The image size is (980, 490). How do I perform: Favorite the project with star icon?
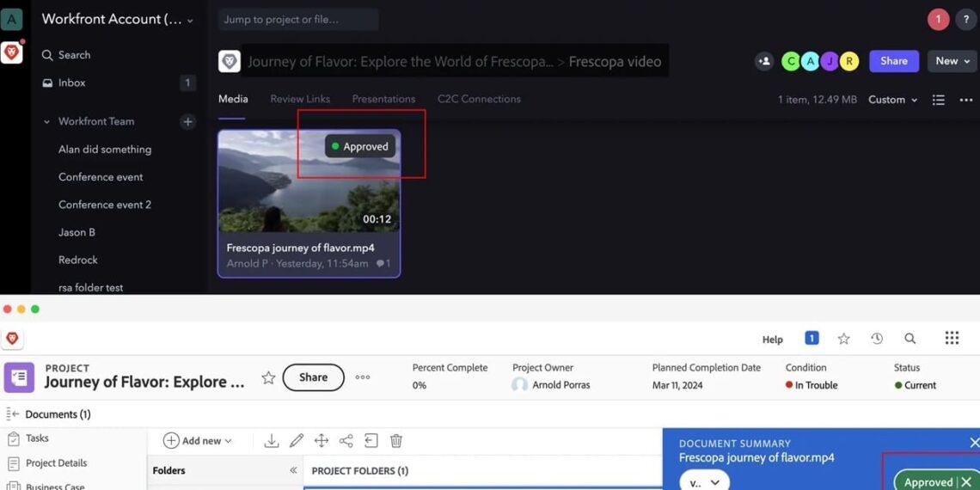coord(268,377)
